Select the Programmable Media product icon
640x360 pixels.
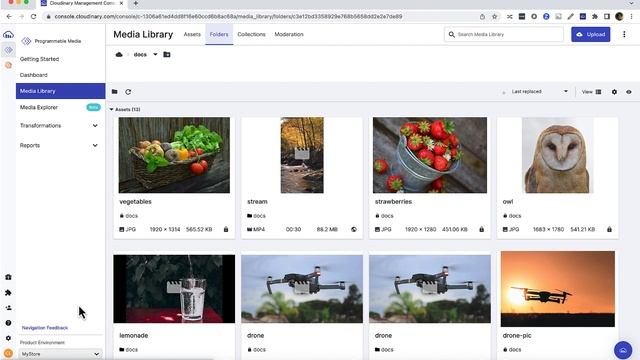(8, 50)
